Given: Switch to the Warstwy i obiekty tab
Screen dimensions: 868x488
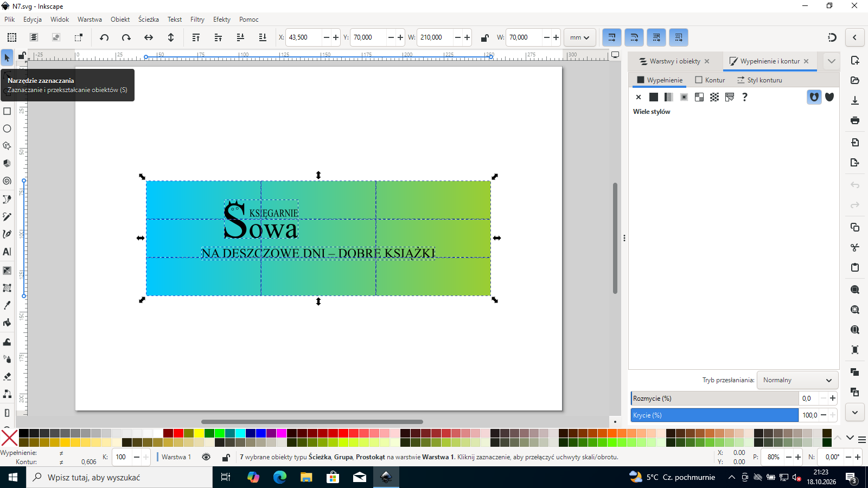Looking at the screenshot, I should click(675, 61).
